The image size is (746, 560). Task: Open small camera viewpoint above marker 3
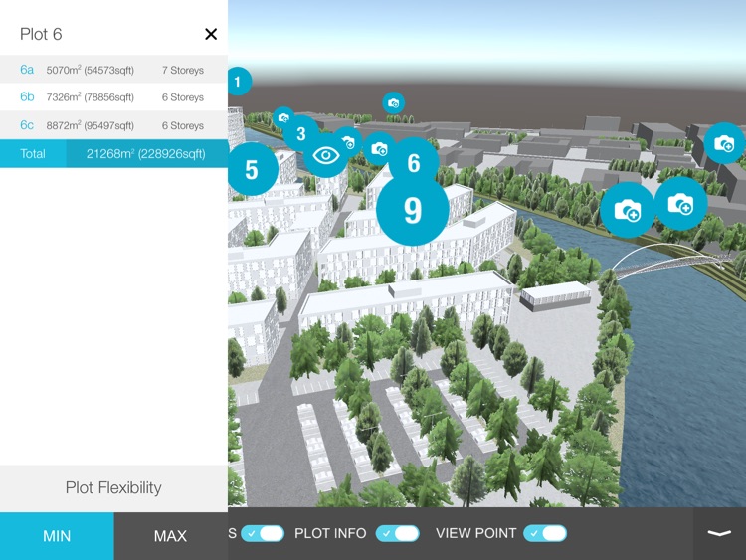click(284, 117)
